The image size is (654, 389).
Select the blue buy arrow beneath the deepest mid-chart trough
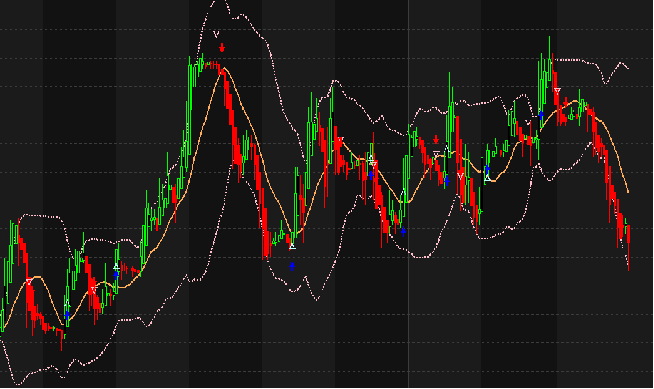[292, 266]
